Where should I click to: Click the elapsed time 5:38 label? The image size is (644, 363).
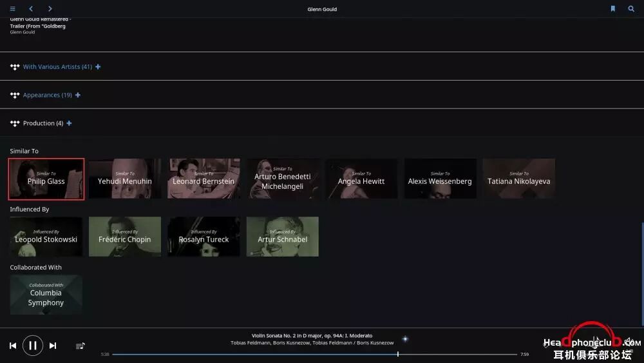point(105,355)
